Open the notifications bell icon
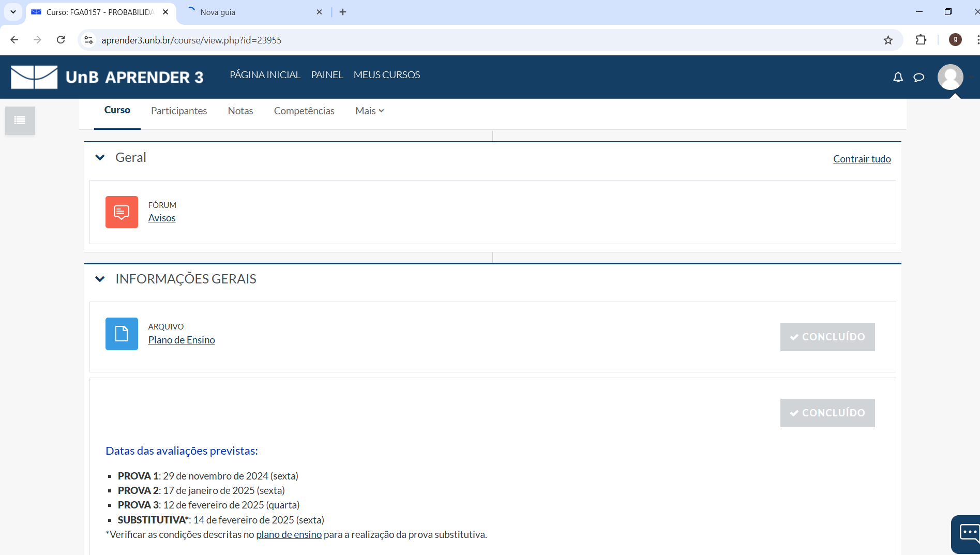 (898, 77)
